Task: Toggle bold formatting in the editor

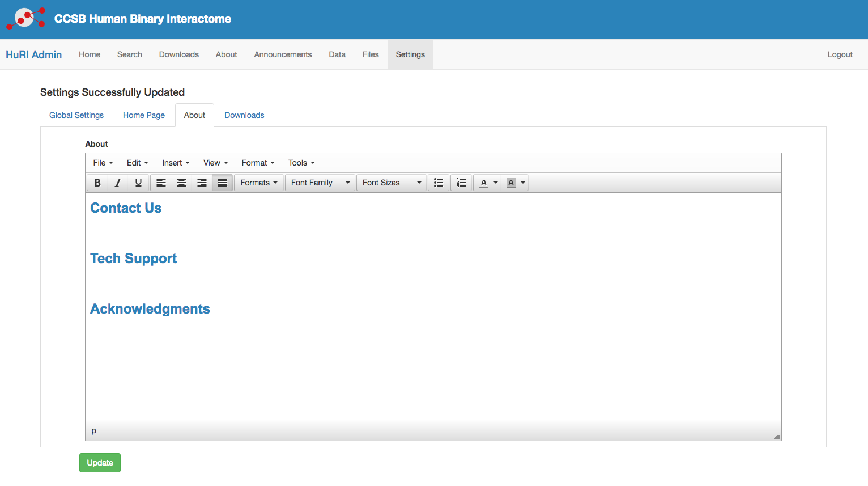Action: pos(97,183)
